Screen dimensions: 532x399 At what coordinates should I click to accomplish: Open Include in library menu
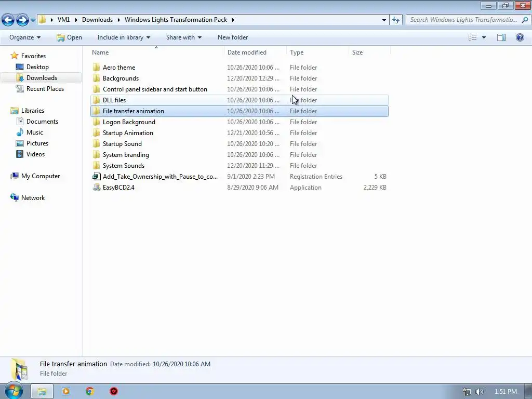click(124, 37)
